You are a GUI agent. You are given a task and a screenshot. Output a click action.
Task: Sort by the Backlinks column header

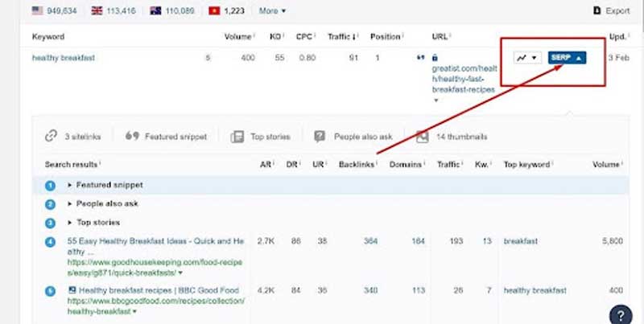pos(357,165)
